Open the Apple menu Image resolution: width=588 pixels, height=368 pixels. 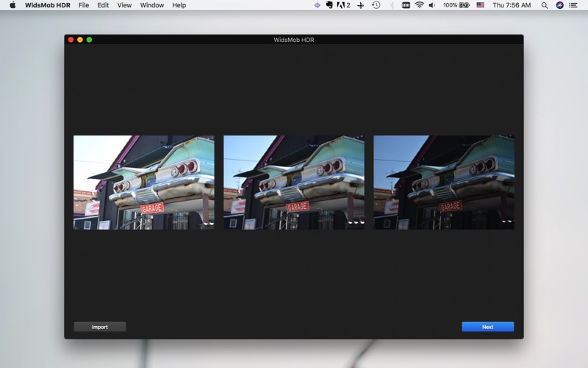coord(12,5)
